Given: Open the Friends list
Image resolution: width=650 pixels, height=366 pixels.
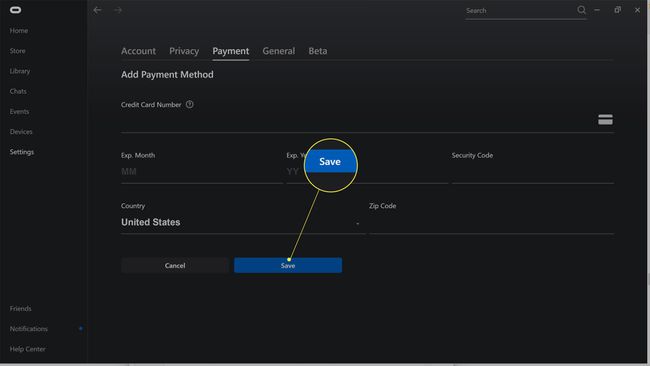Looking at the screenshot, I should [x=21, y=308].
